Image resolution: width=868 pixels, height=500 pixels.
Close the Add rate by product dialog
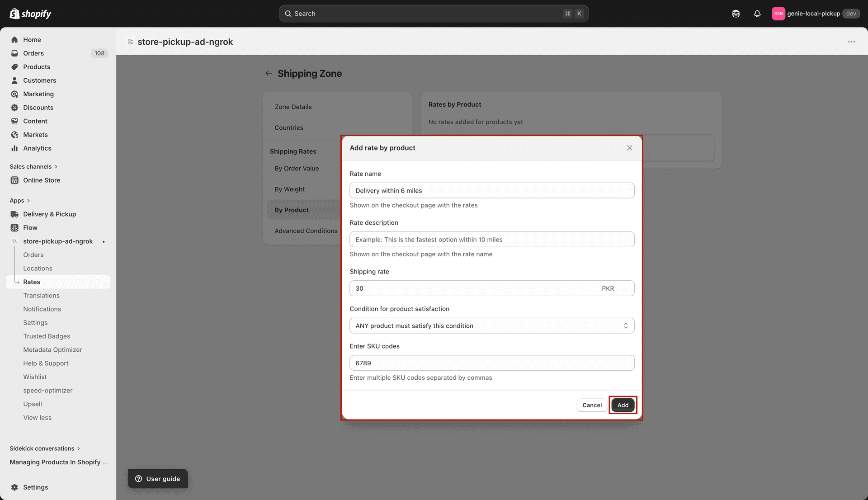pyautogui.click(x=629, y=148)
